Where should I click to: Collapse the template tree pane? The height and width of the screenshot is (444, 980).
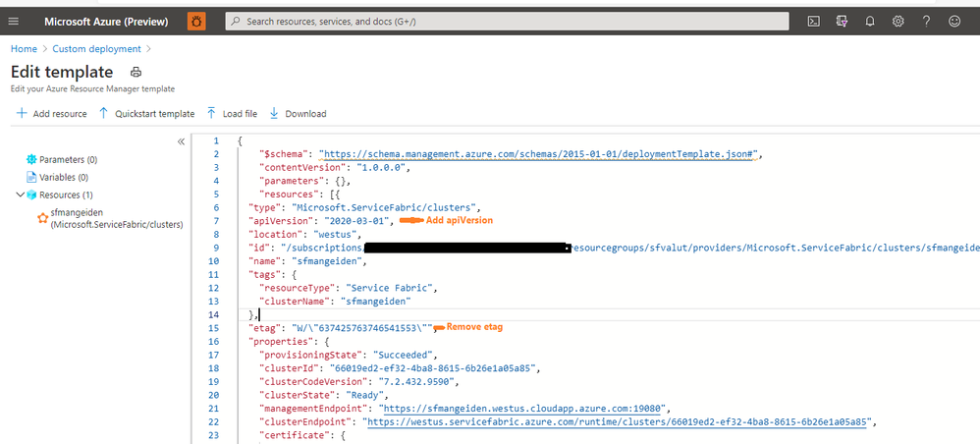[x=182, y=141]
